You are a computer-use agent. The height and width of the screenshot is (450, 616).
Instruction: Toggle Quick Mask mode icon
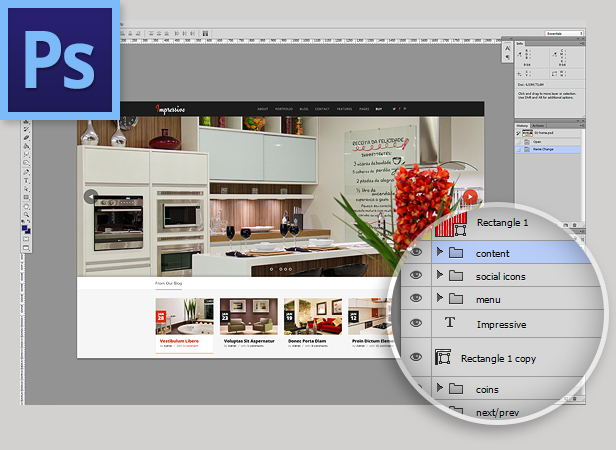26,239
